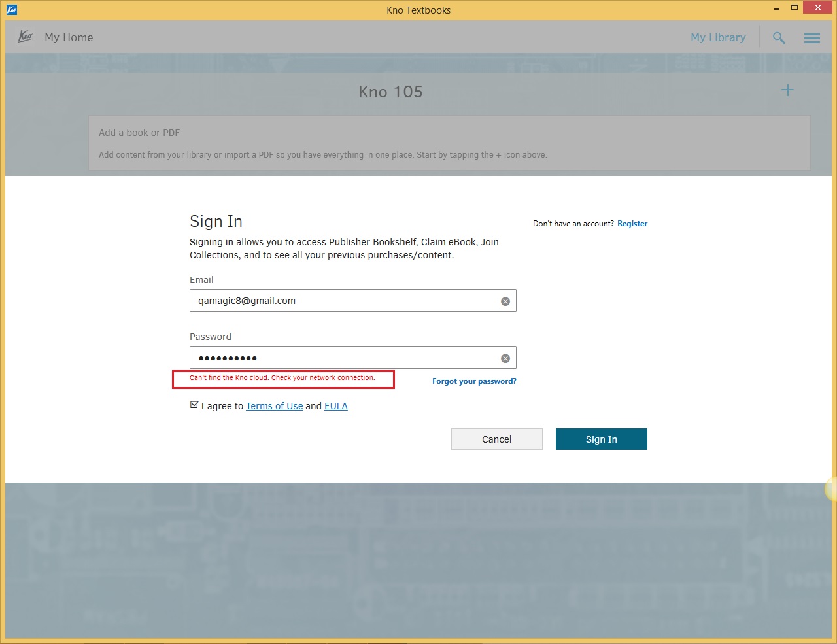Open the hamburger menu icon
Image resolution: width=837 pixels, height=644 pixels.
(812, 38)
